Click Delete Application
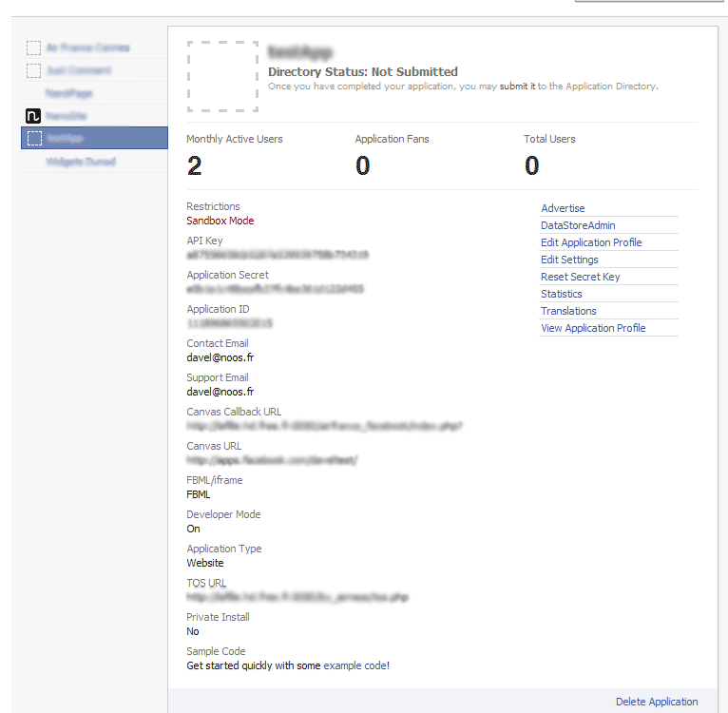Viewport: 728px width, 713px height. tap(657, 702)
